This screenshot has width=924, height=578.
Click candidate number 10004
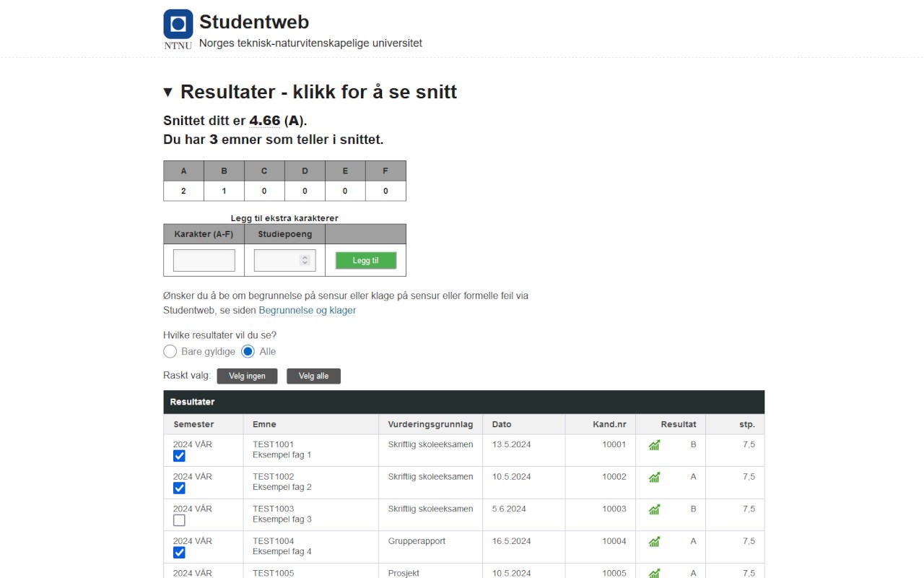(x=614, y=541)
